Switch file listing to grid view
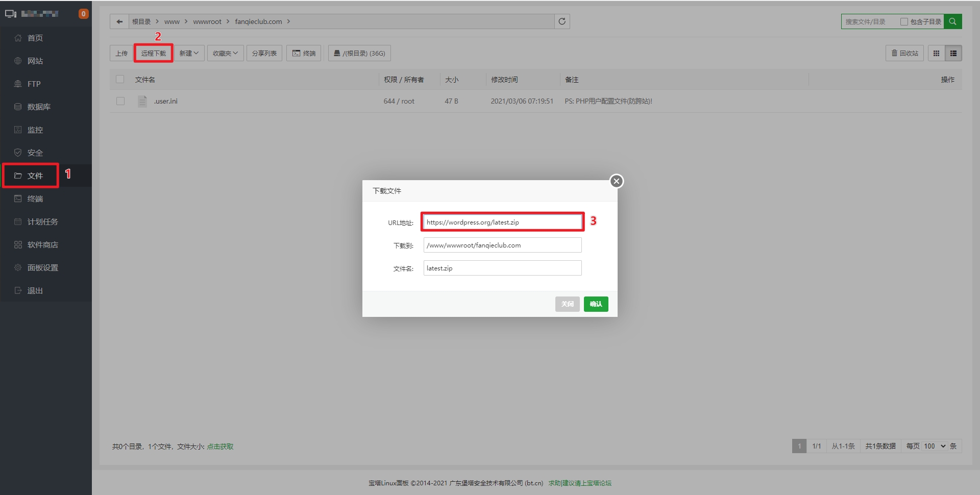Viewport: 980px width, 495px height. (937, 53)
